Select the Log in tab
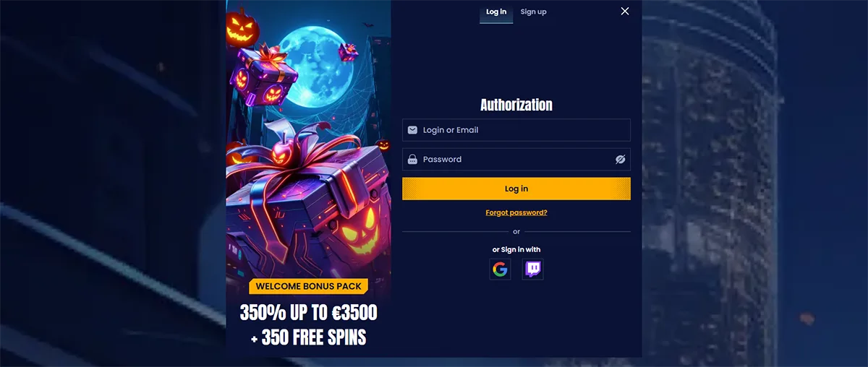This screenshot has height=367, width=868. point(496,12)
